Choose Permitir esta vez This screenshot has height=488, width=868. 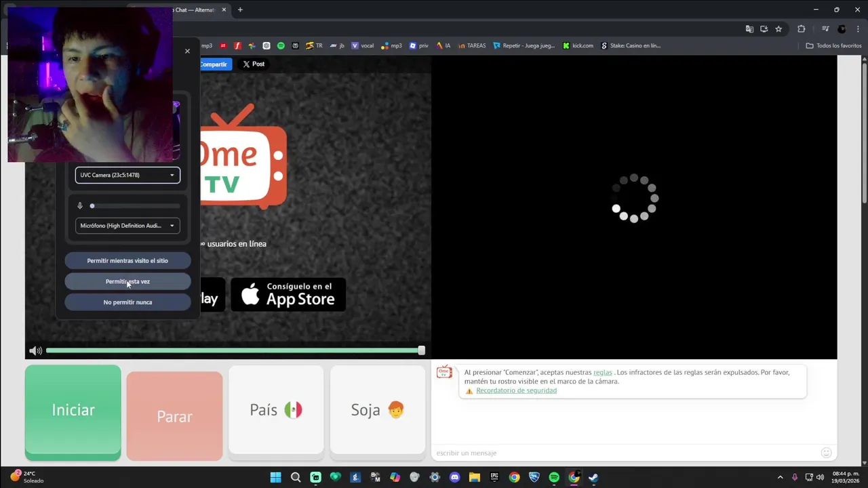pos(127,281)
